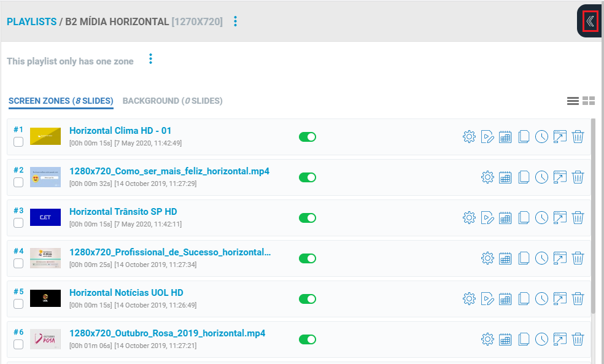Open playlist options three-dot menu
The image size is (604, 364).
coord(235,21)
